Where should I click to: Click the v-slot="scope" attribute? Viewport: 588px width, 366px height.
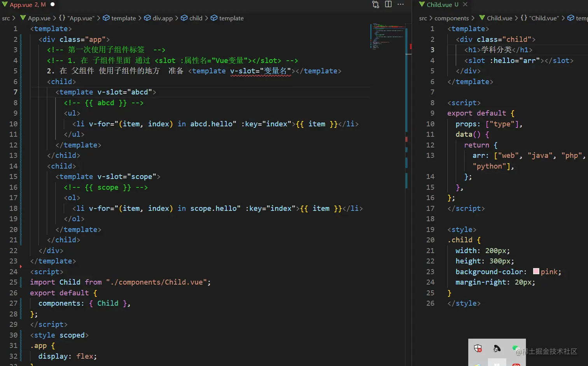point(127,176)
